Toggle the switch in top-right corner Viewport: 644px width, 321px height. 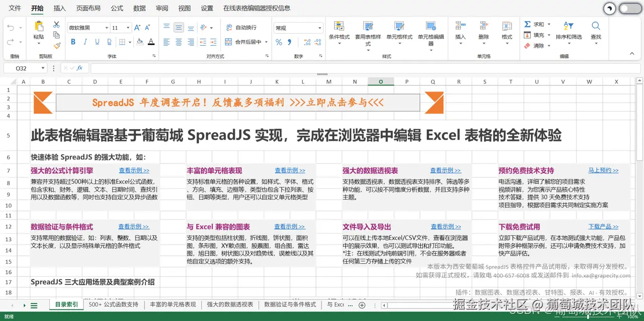(630, 8)
